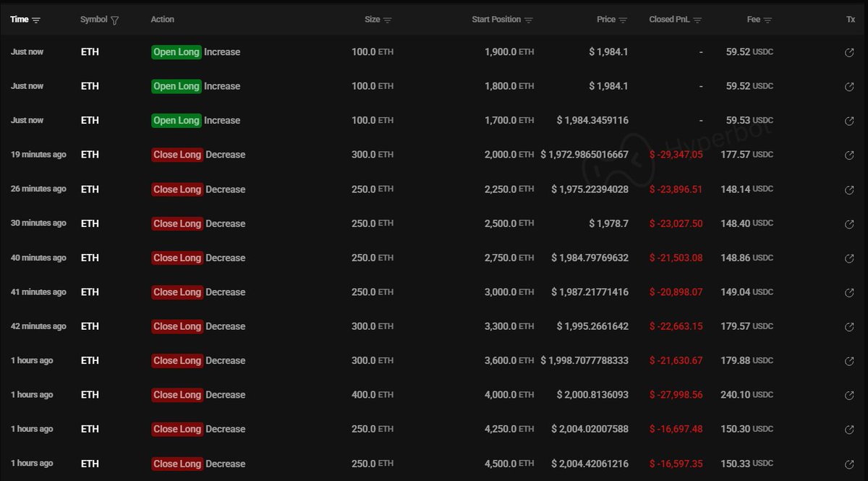
Task: Select the 150.33 USDC fee
Action: point(747,464)
